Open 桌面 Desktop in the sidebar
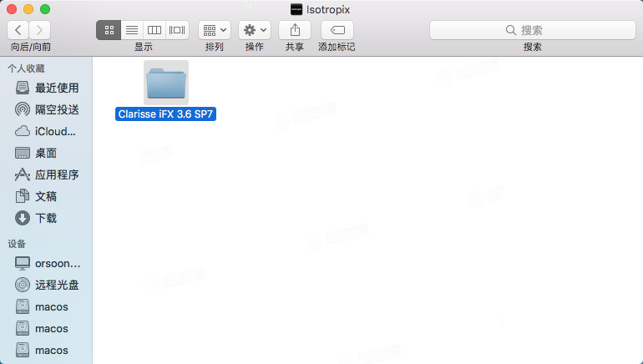This screenshot has width=643, height=364. (x=36, y=153)
